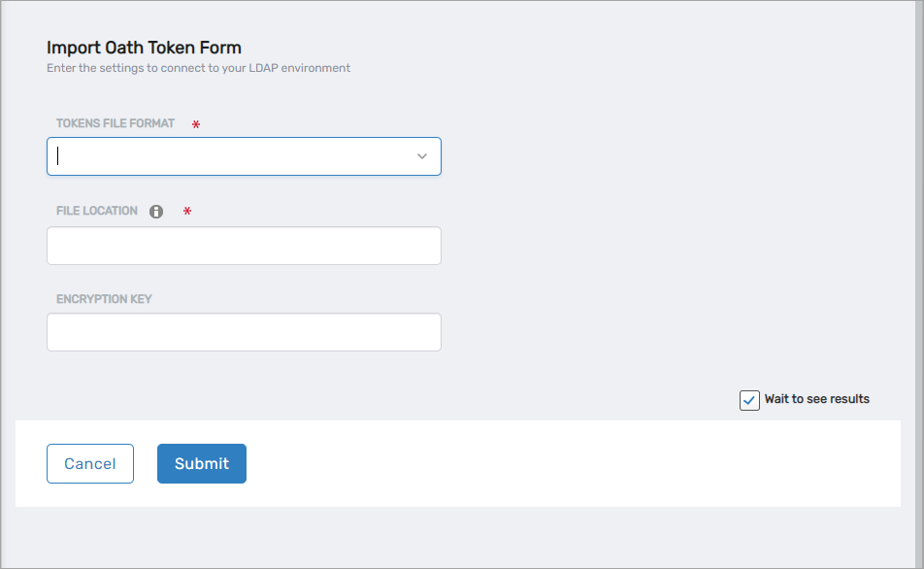
Task: Click the blue checkmark in the results checkbox
Action: (749, 400)
